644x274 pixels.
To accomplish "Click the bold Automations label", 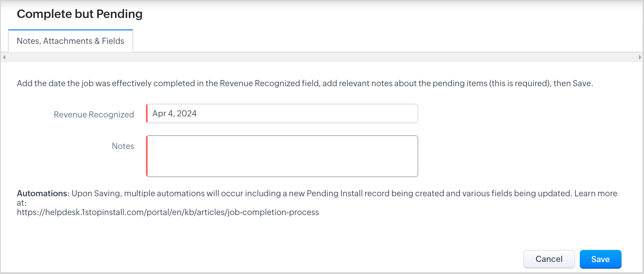I will [42, 193].
